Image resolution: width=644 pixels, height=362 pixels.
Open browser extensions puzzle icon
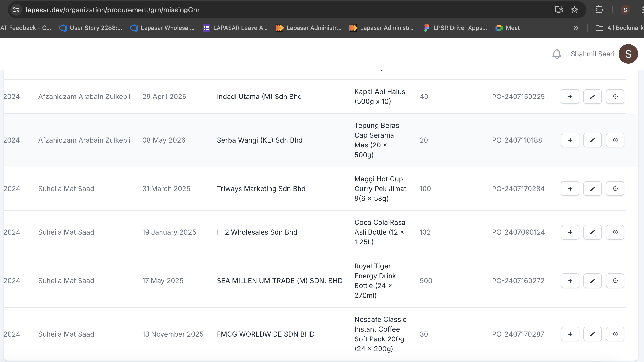click(x=599, y=10)
